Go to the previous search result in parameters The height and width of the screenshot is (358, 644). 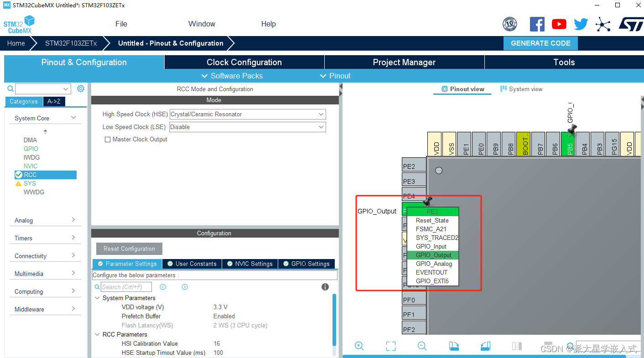(163, 287)
